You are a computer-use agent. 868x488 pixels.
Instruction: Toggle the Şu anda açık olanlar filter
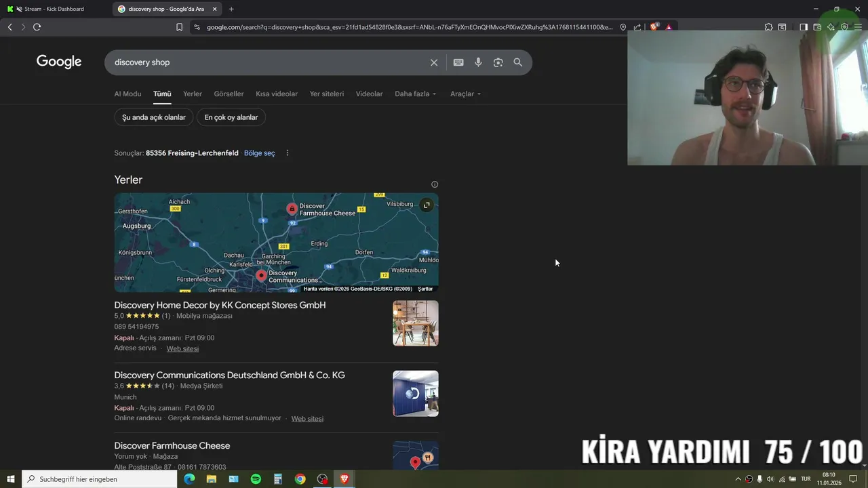[x=154, y=117]
